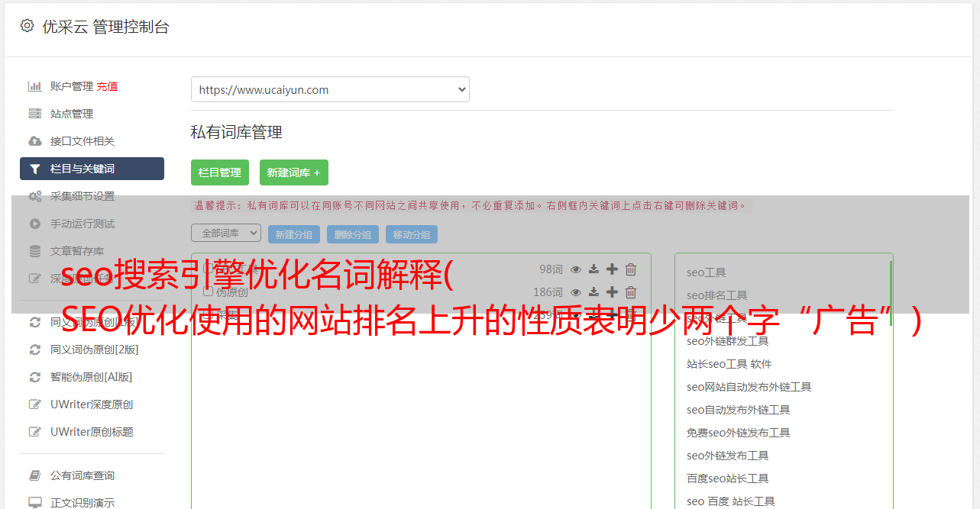Delete the 伪原创 library with its trash icon
Viewport: 980px width, 509px height.
[x=631, y=292]
